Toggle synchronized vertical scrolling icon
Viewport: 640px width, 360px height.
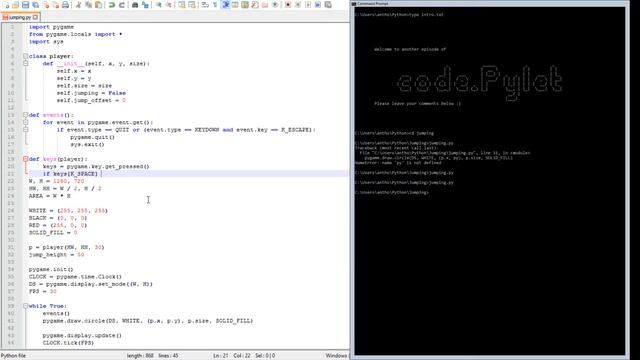(182, 5)
